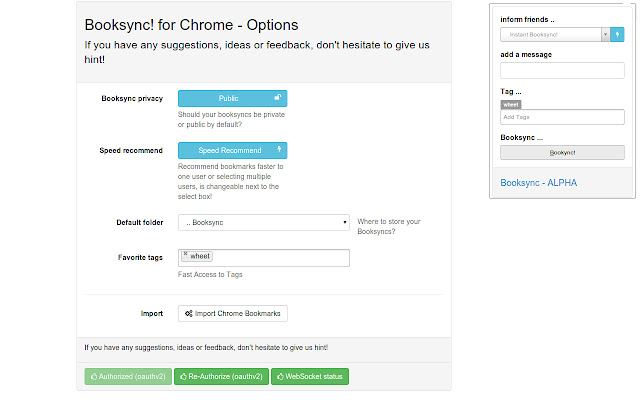Toggle the Public booksync privacy button
Viewport: 640px width, 400px height.
click(232, 98)
